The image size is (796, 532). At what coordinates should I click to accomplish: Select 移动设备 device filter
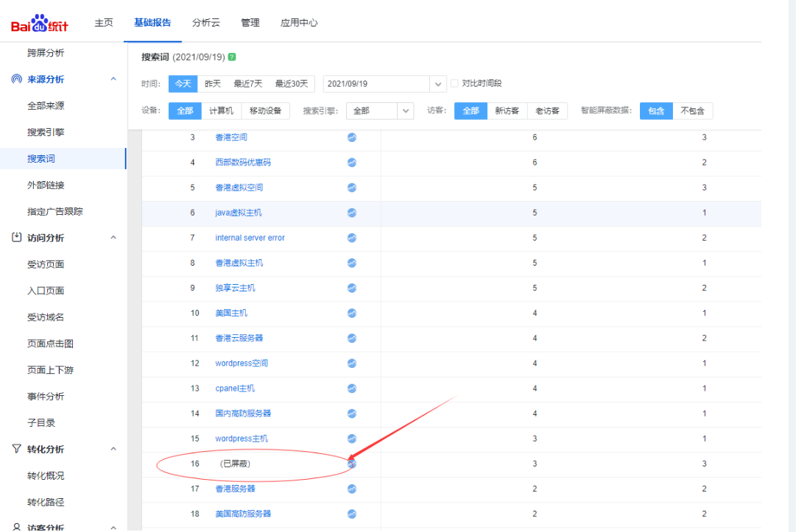tap(265, 111)
